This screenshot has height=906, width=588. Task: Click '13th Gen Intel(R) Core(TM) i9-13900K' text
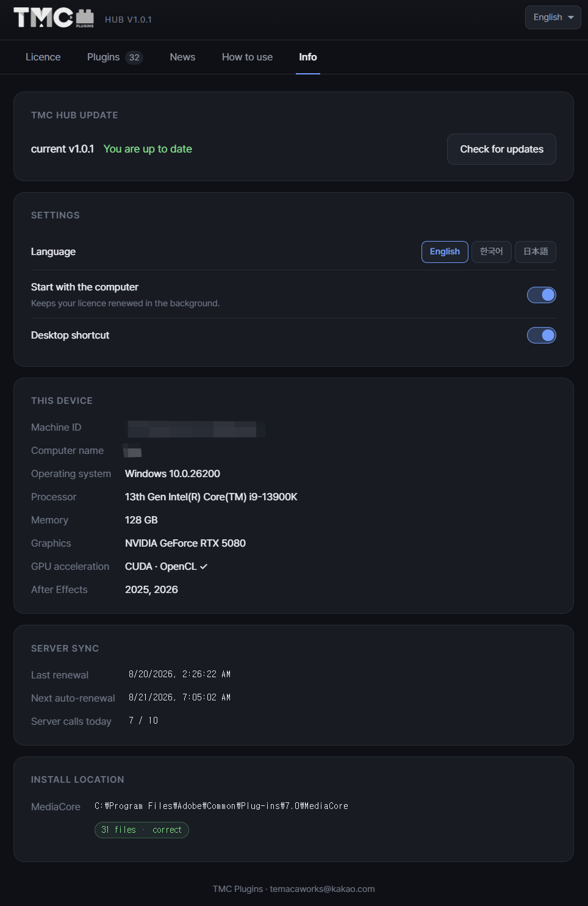tap(211, 497)
